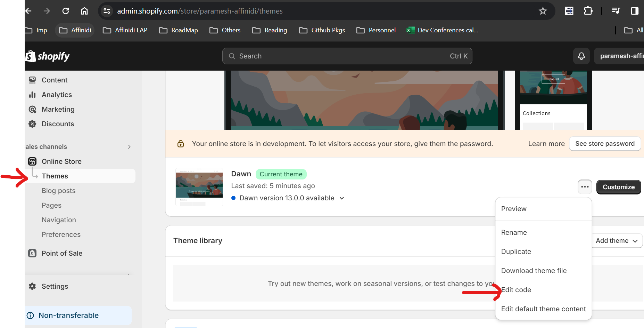Click the browser back arrow

coord(28,11)
